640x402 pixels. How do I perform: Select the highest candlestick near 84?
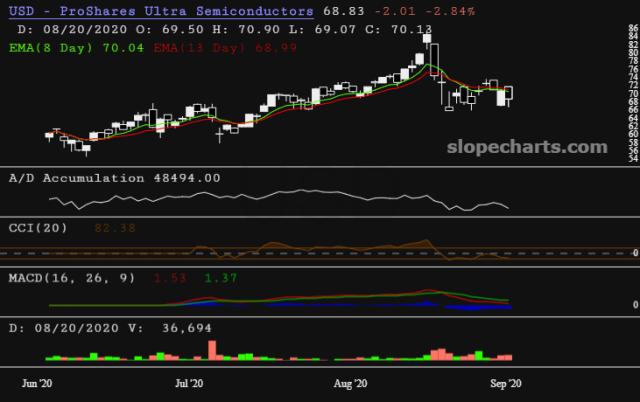(x=427, y=40)
